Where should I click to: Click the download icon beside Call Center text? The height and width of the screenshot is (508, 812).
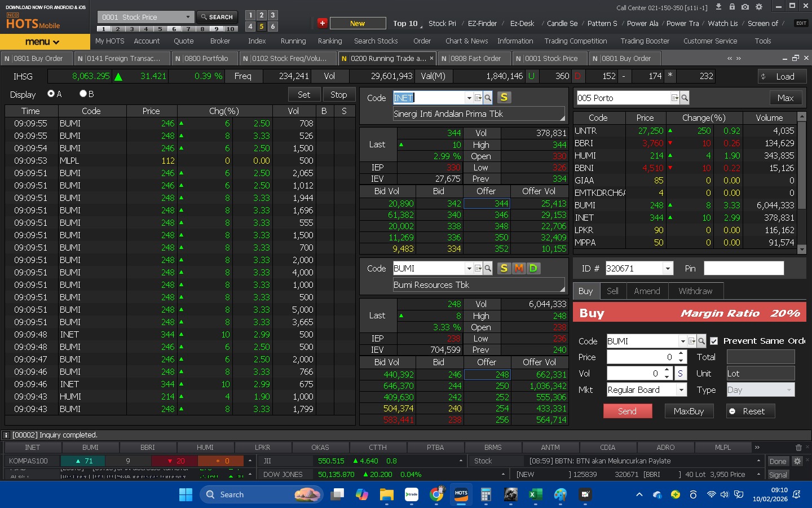point(718,7)
